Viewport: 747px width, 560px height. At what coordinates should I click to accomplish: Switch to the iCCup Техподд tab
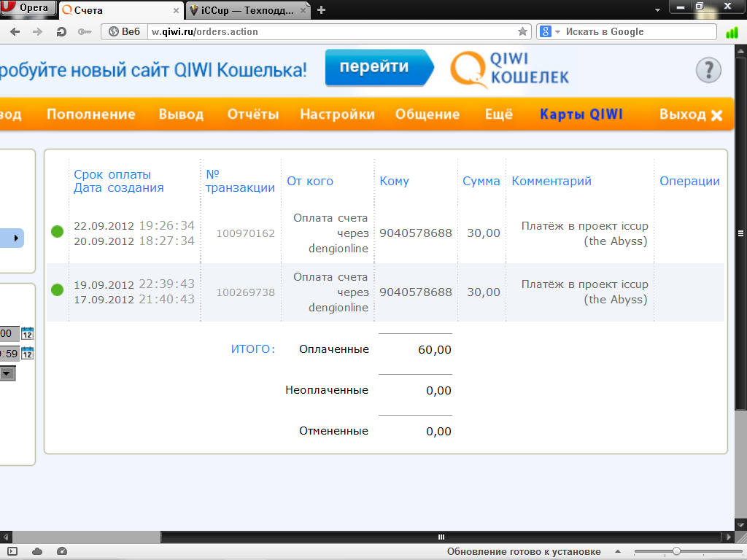click(x=247, y=10)
